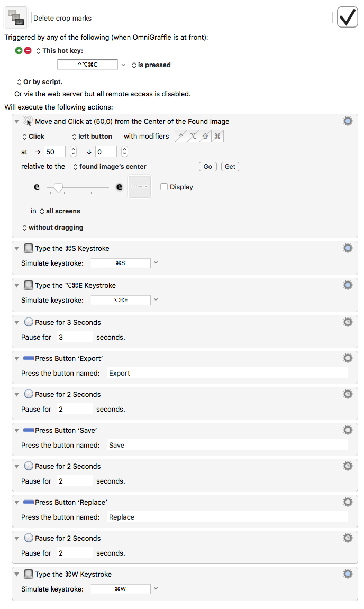Open gear menu of Press Button 'Export' action
Viewport: 364px width, 609px height.
348,358
